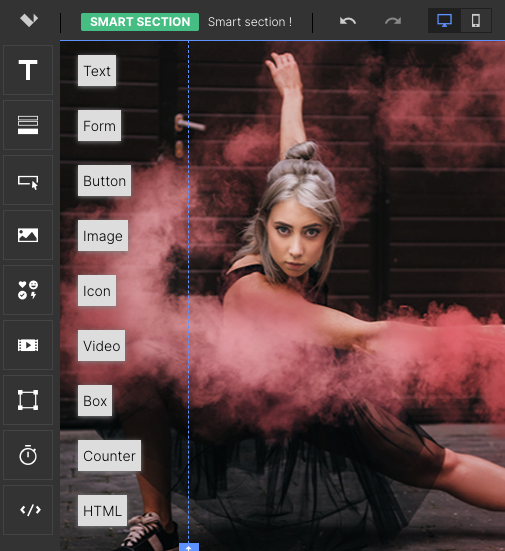This screenshot has height=551, width=505.
Task: Choose the Button widget icon
Action: tap(28, 180)
